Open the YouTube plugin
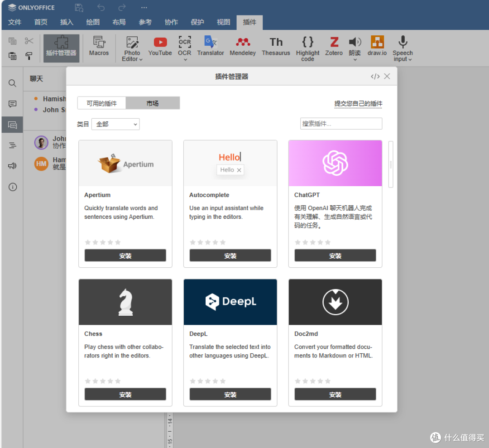 (x=160, y=46)
